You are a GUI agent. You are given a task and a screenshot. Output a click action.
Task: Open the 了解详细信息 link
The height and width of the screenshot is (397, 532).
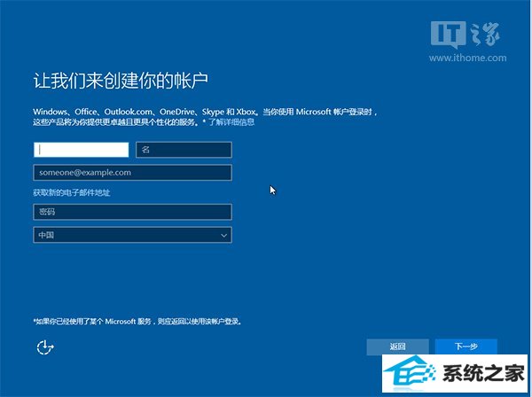[231, 122]
